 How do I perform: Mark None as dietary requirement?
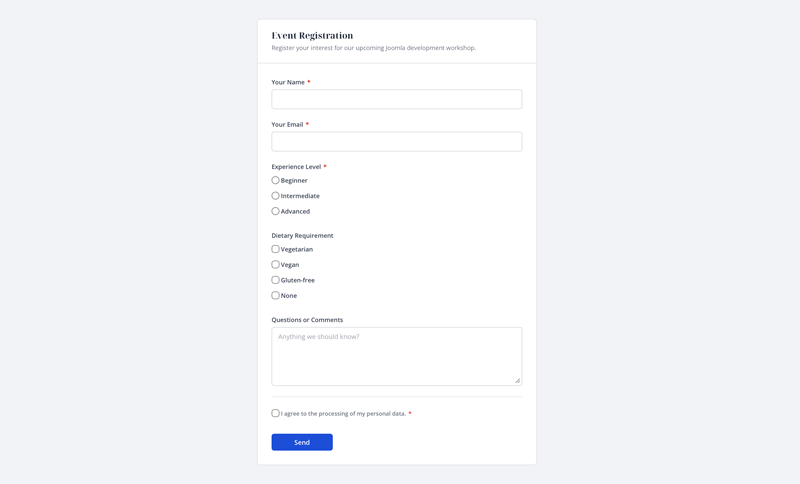coord(276,296)
